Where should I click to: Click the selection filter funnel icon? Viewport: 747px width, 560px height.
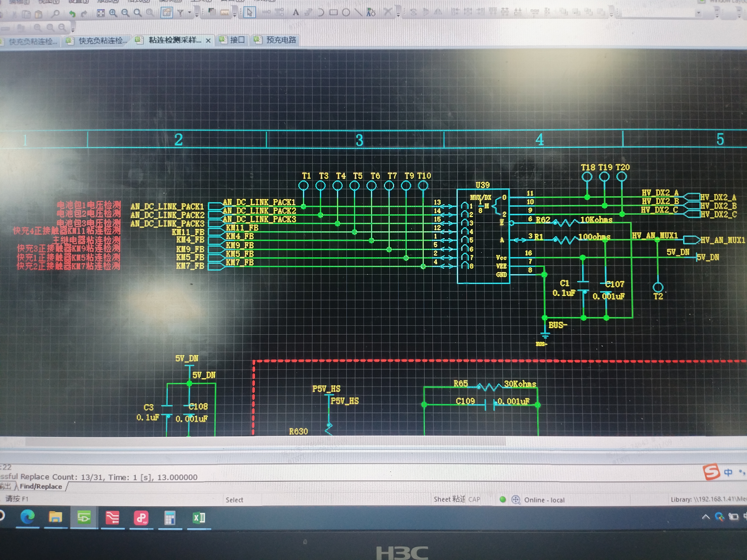(x=181, y=13)
